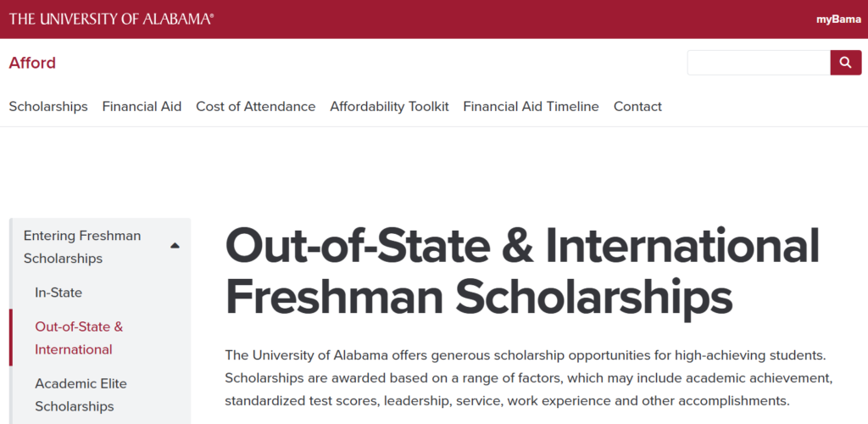868x424 pixels.
Task: Select Out-of-State & International in the sidebar
Action: (x=79, y=338)
